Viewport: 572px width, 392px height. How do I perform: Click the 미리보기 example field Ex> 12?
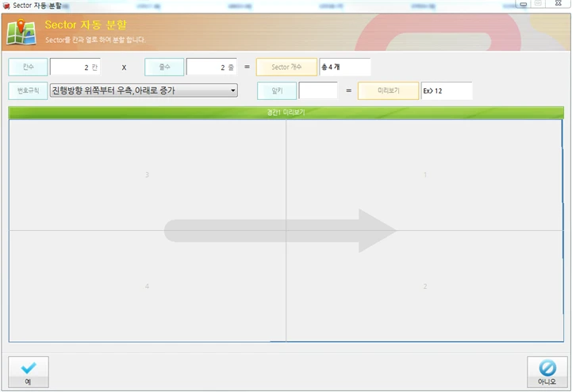pos(447,91)
